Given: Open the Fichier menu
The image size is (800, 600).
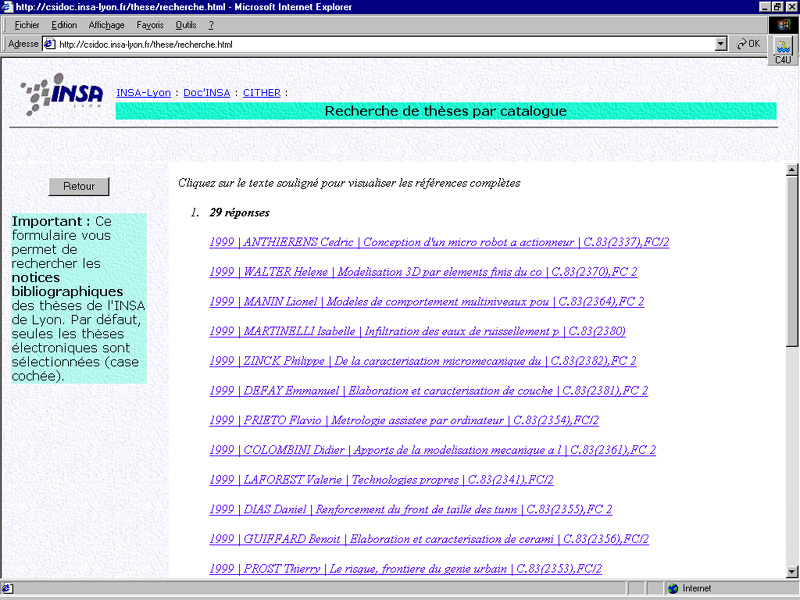Looking at the screenshot, I should point(27,25).
